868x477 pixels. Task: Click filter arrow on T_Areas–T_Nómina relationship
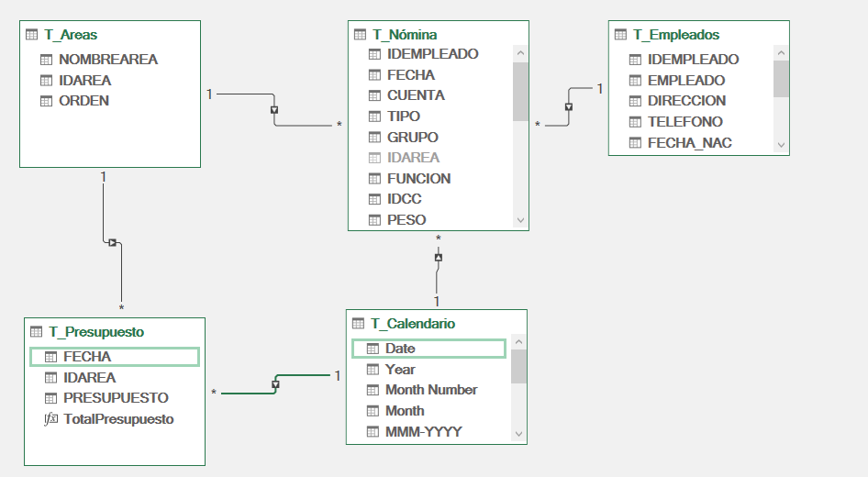274,109
